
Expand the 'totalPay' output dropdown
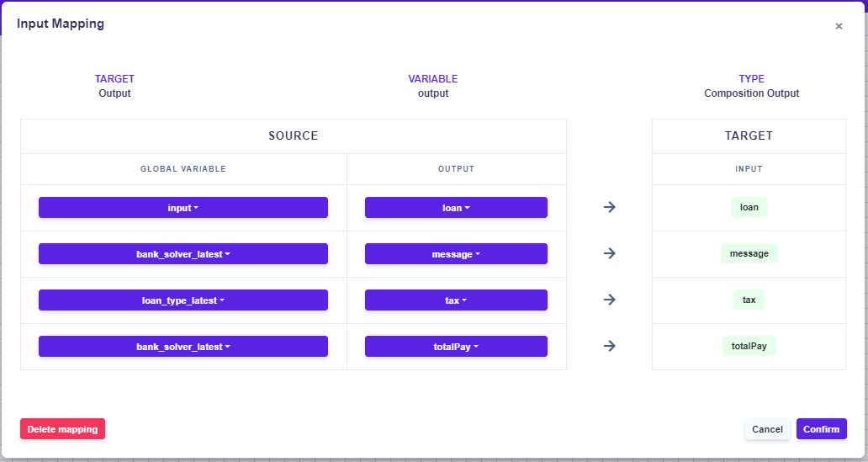456,347
